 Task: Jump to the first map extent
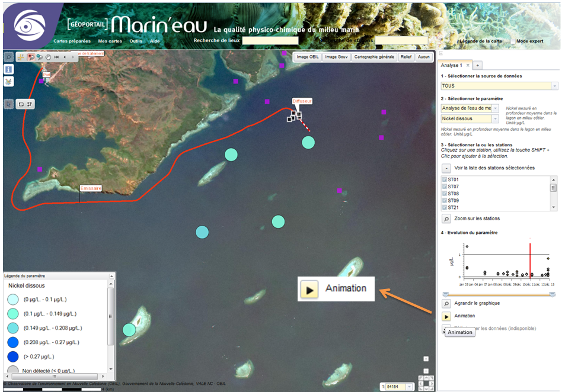[56, 57]
